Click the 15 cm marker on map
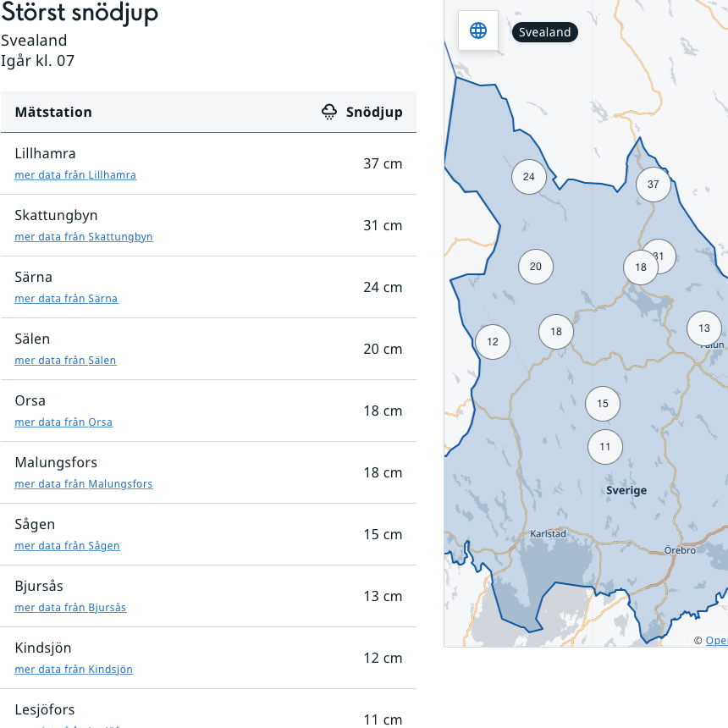 603,404
